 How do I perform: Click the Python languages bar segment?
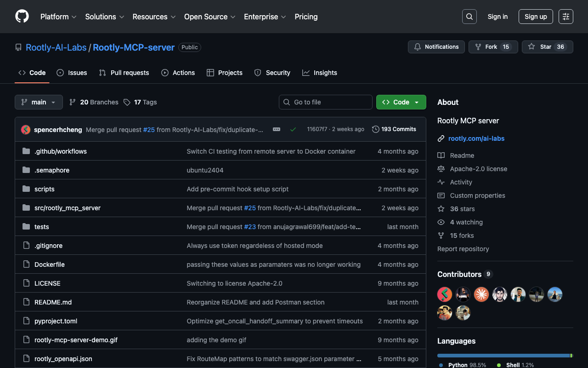tap(503, 356)
